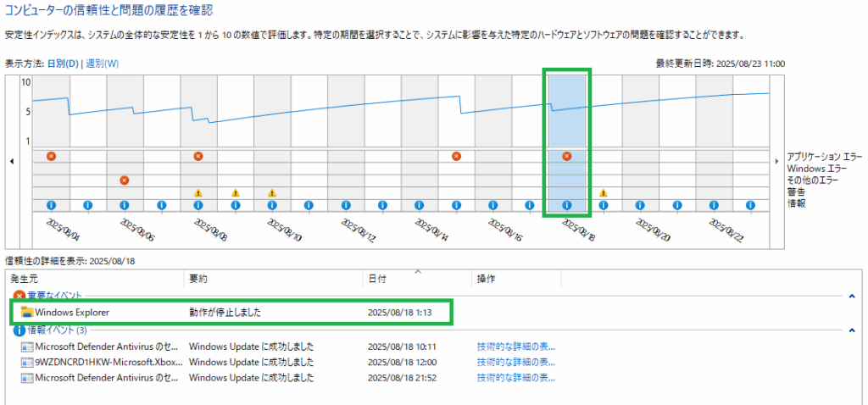Viewport: 868px width, 405px height.
Task: Open 技術的な詳細 link for 9WZDNCRD1HKW entry
Action: pos(515,362)
